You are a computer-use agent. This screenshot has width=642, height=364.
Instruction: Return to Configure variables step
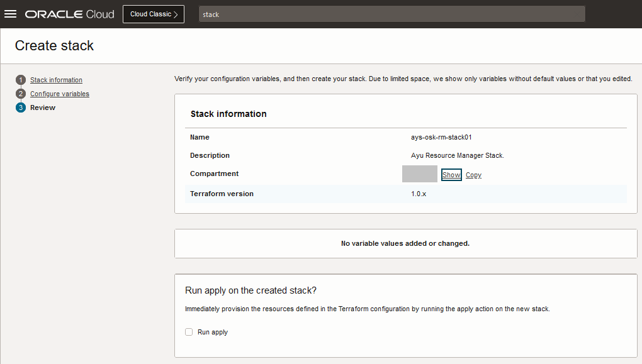[x=60, y=94]
